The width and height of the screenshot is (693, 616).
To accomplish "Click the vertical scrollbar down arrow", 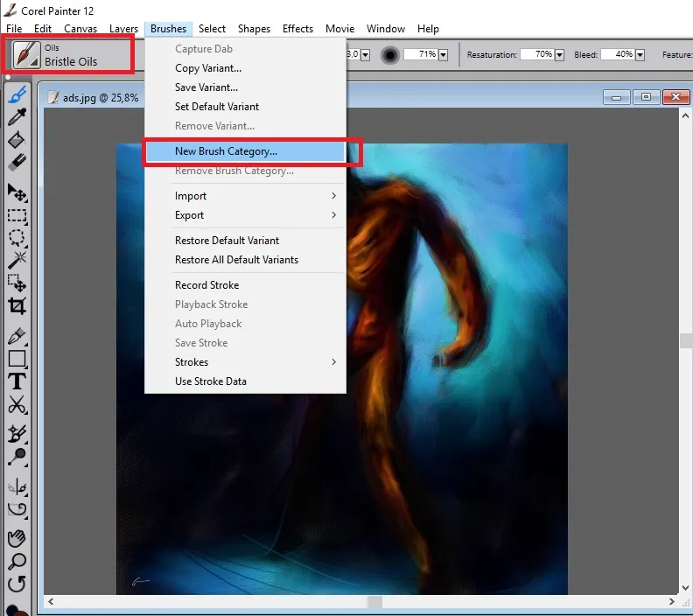I will coord(685,588).
